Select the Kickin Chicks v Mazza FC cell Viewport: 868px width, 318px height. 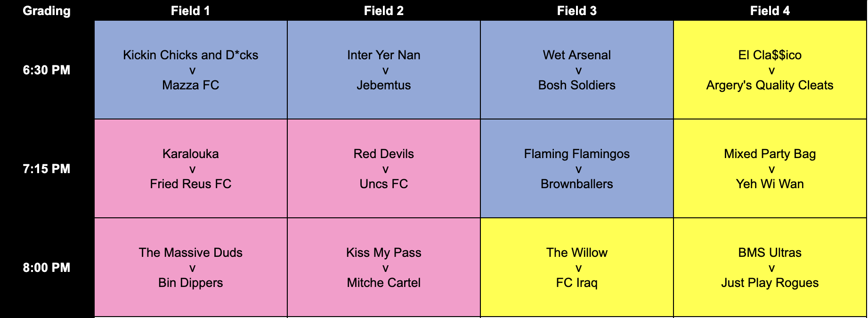point(191,70)
